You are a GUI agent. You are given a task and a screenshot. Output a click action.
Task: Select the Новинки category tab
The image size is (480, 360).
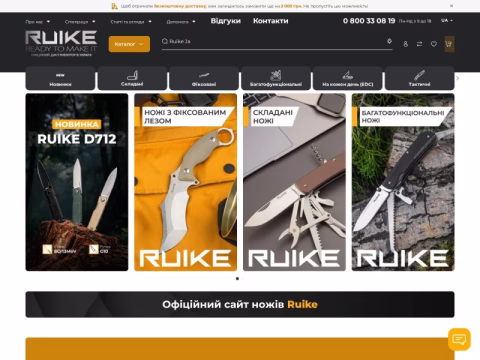pyautogui.click(x=60, y=78)
